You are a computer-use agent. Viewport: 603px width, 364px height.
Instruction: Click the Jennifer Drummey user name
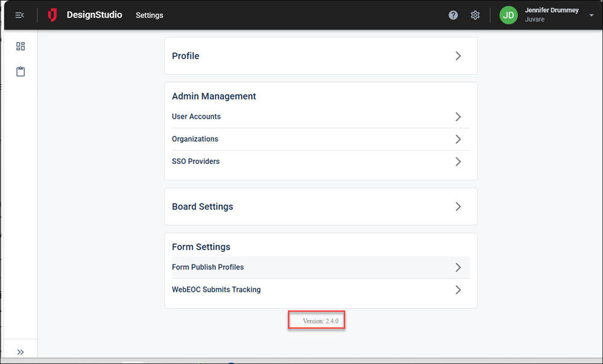pyautogui.click(x=552, y=10)
